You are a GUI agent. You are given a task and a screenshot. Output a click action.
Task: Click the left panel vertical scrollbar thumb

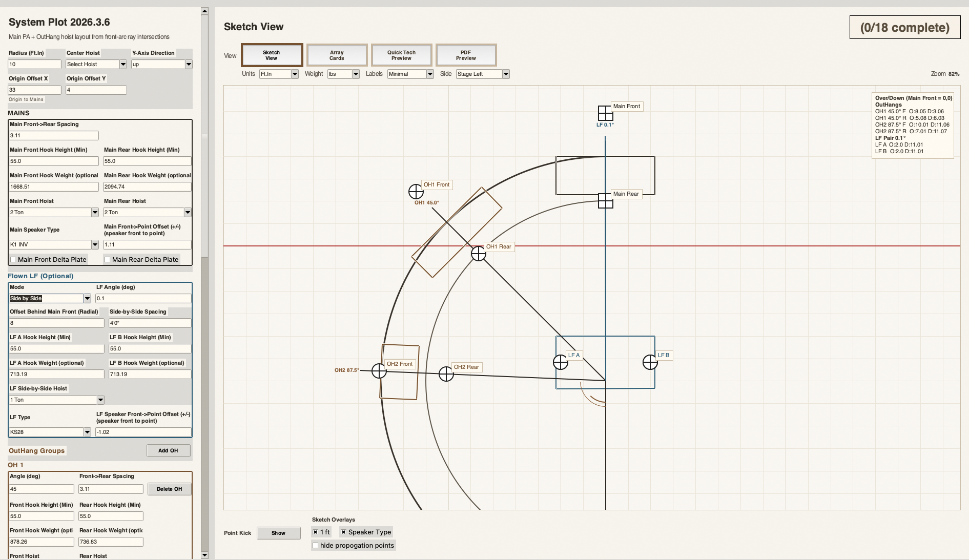(x=204, y=136)
